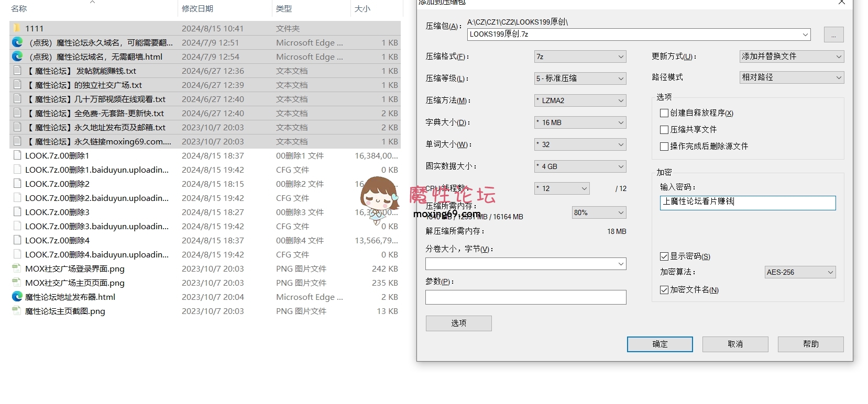Click date cell 2024/8/15 10:41
The width and height of the screenshot is (868, 404).
point(213,28)
